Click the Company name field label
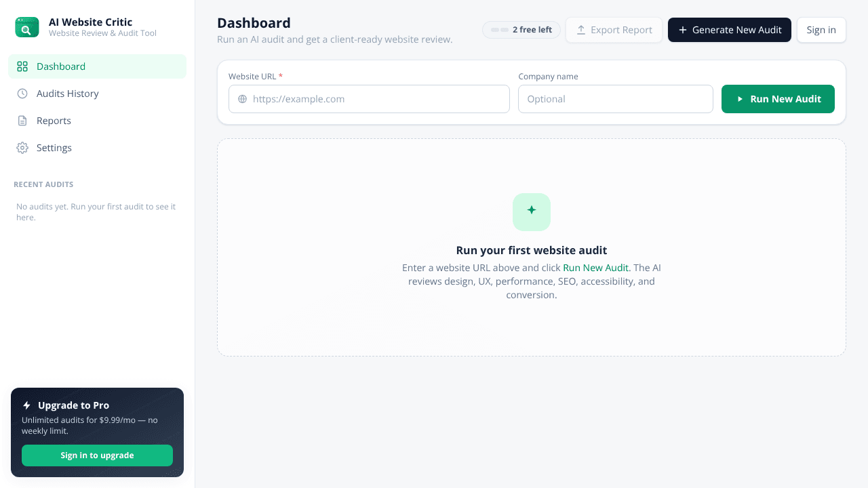The width and height of the screenshot is (868, 488). 548,77
